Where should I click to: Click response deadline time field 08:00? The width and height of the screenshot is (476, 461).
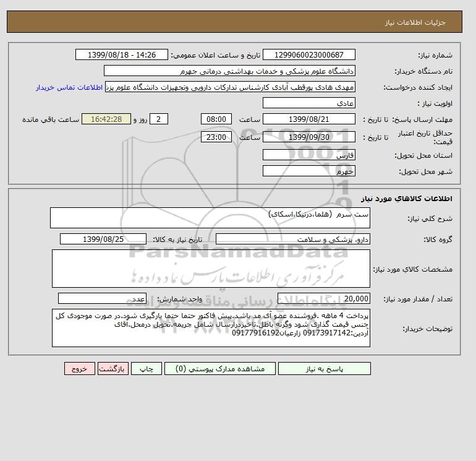[x=216, y=119]
